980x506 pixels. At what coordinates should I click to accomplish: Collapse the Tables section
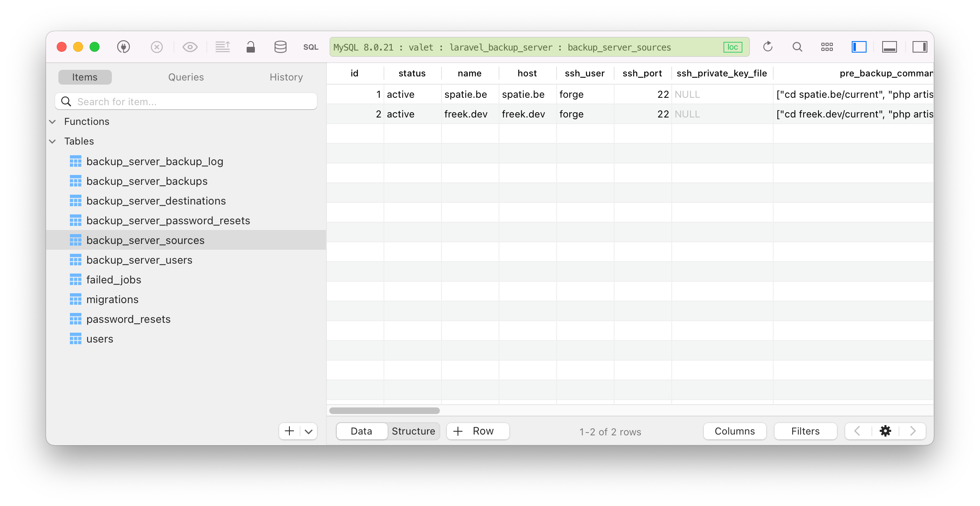(53, 141)
